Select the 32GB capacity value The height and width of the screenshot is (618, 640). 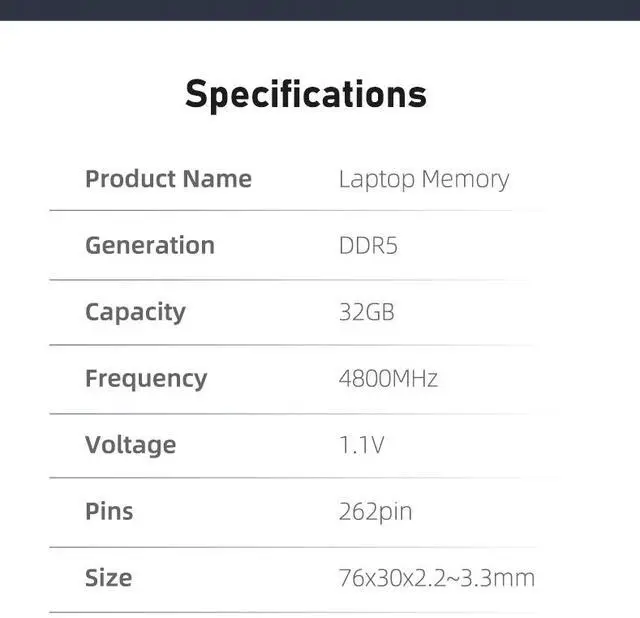coord(366,312)
